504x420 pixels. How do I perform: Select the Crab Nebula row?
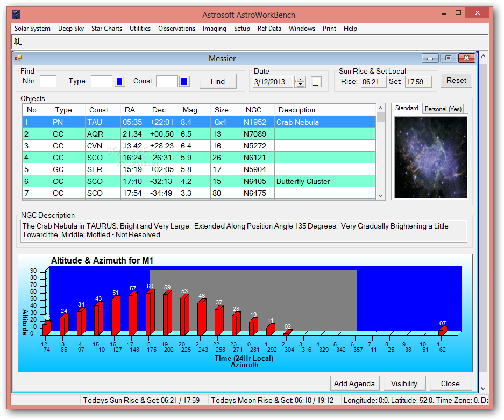click(199, 122)
